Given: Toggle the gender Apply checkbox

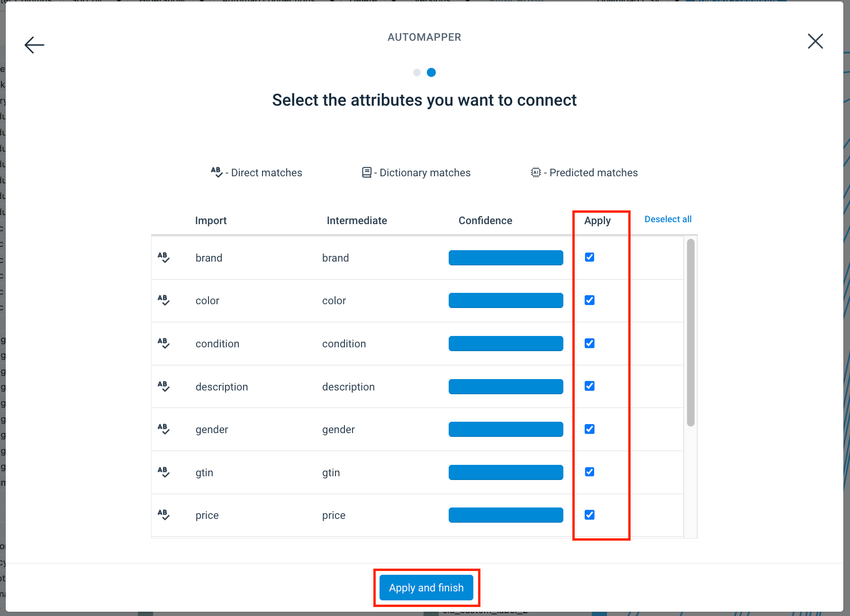Looking at the screenshot, I should pyautogui.click(x=589, y=429).
